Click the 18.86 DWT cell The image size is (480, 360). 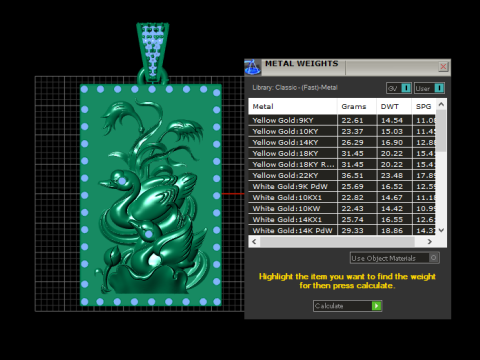point(394,230)
